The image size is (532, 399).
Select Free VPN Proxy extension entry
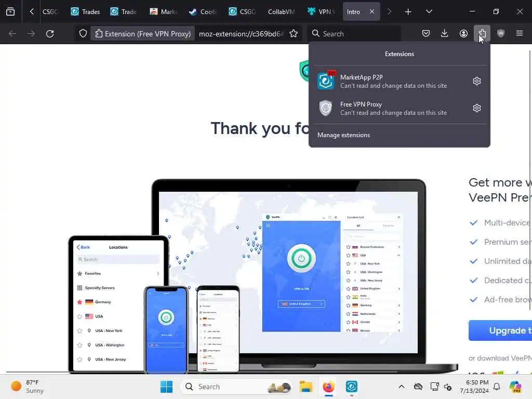coord(390,108)
